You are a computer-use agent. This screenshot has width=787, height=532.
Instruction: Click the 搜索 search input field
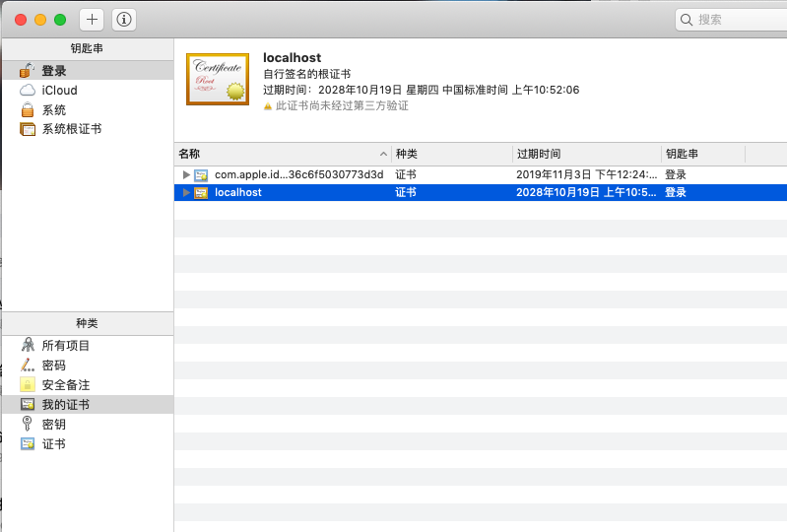(733, 20)
